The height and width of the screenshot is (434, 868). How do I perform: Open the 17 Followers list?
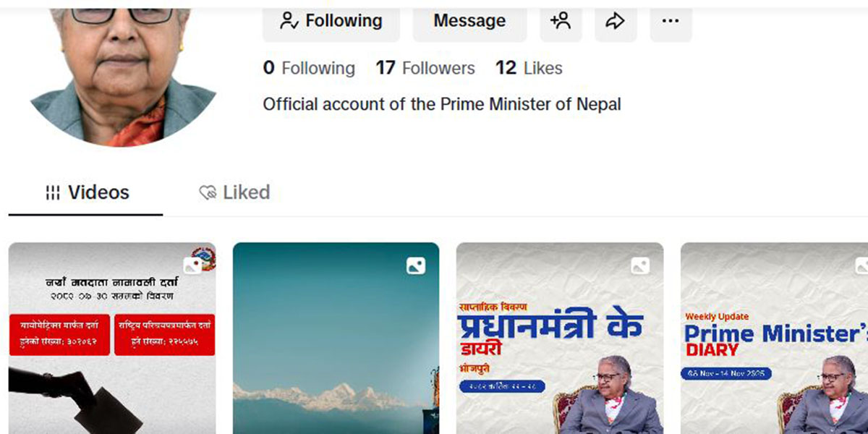(425, 68)
